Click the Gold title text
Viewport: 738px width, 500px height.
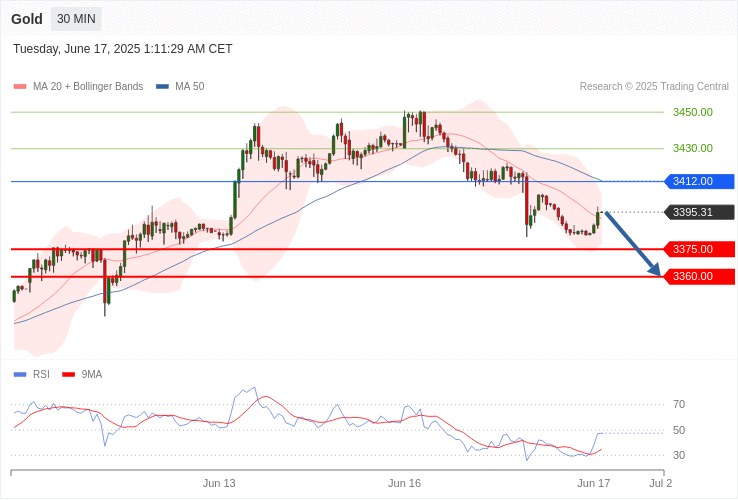pos(27,19)
